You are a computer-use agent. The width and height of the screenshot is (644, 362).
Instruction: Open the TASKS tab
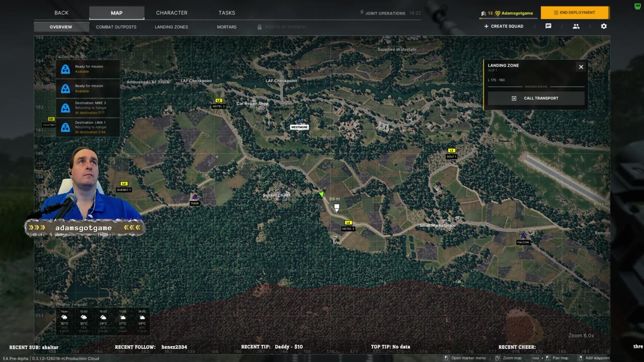[x=227, y=13]
